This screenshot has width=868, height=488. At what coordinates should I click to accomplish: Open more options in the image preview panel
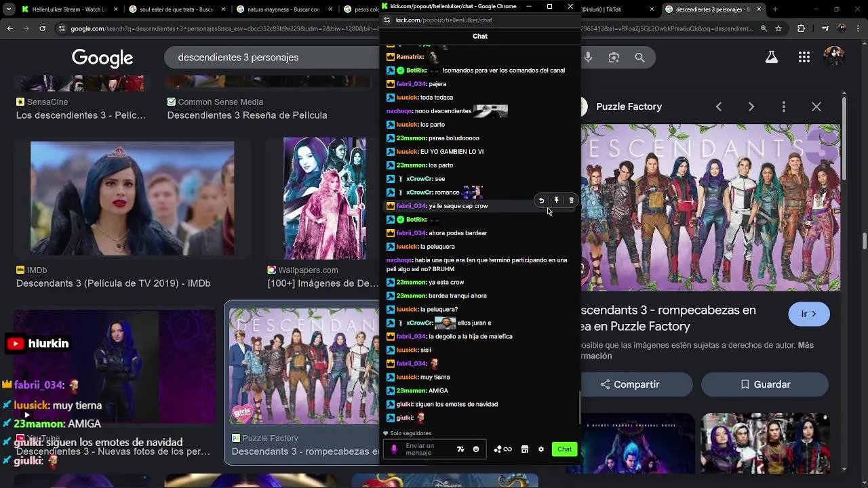(x=784, y=106)
